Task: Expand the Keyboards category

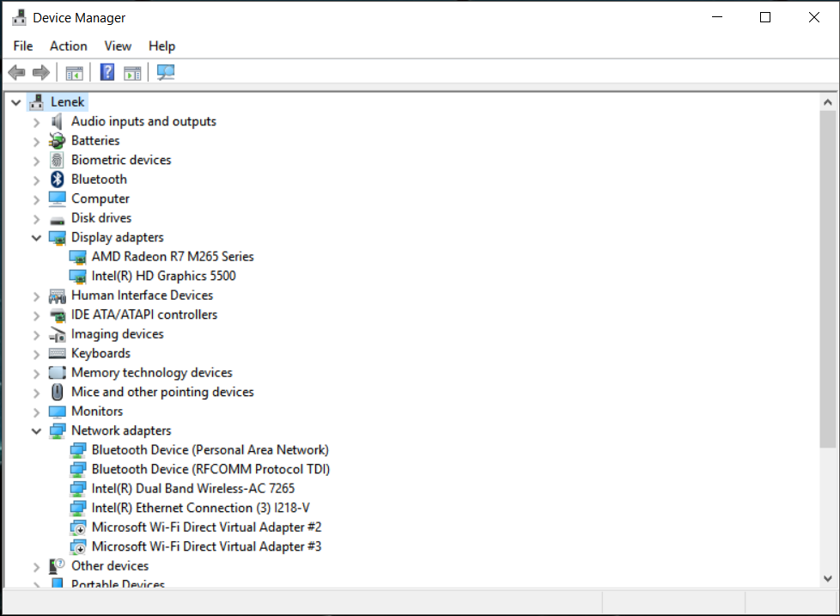Action: [36, 355]
